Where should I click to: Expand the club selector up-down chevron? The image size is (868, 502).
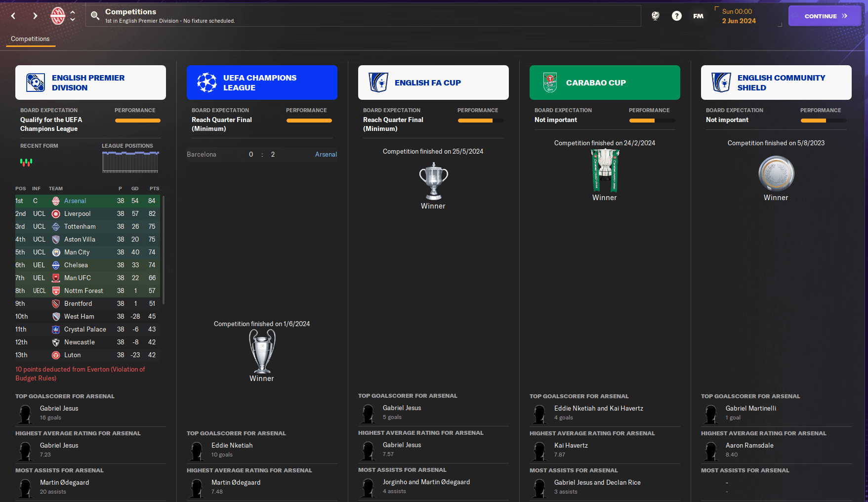point(73,16)
